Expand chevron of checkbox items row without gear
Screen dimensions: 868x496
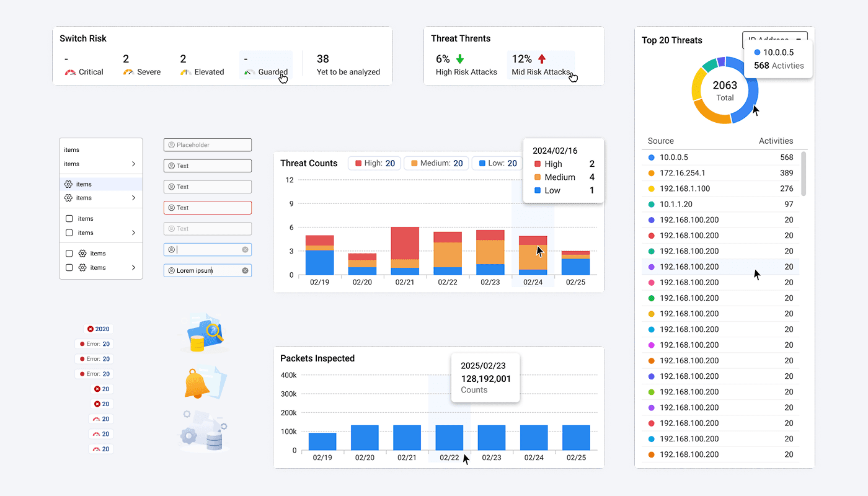[133, 233]
